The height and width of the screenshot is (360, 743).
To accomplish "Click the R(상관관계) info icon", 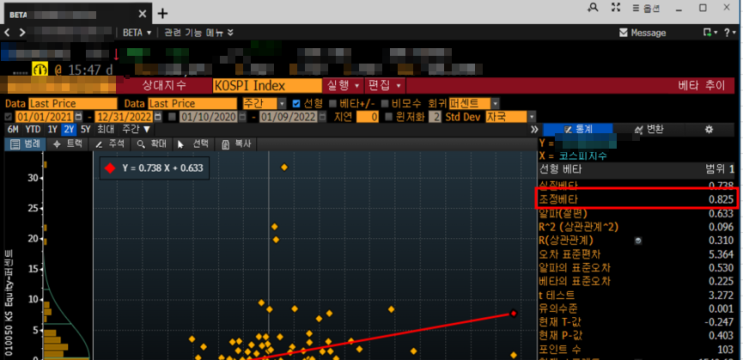I will point(638,241).
